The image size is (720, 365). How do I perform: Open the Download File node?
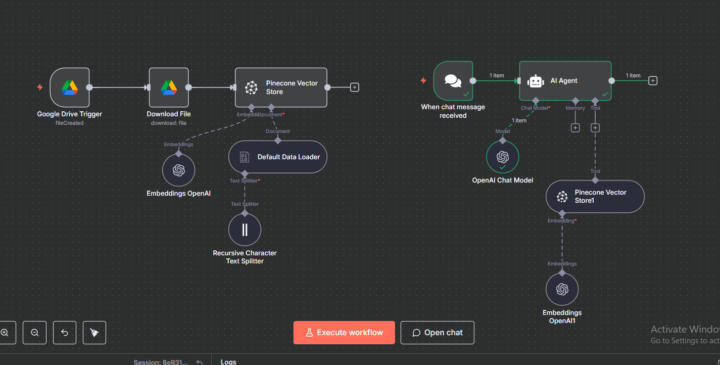[x=169, y=87]
